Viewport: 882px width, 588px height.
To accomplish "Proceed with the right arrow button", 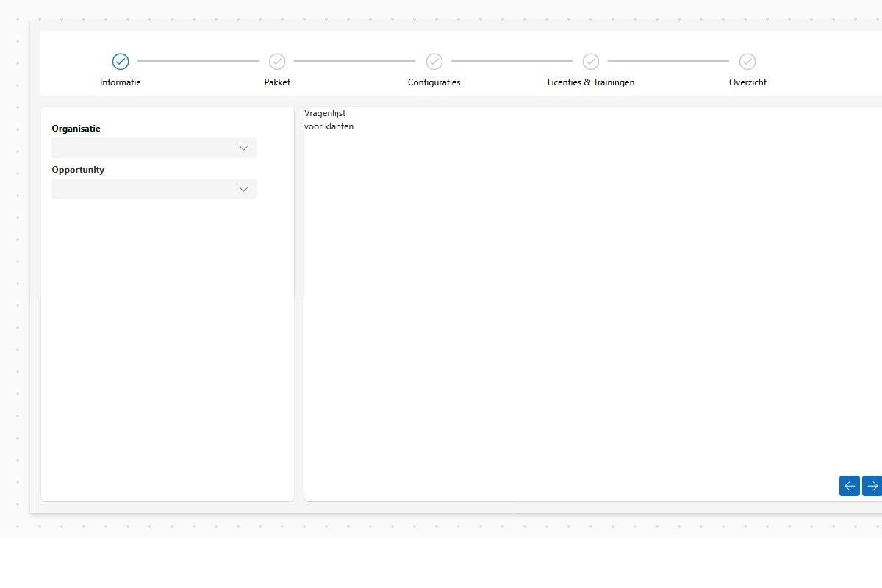I will click(872, 486).
